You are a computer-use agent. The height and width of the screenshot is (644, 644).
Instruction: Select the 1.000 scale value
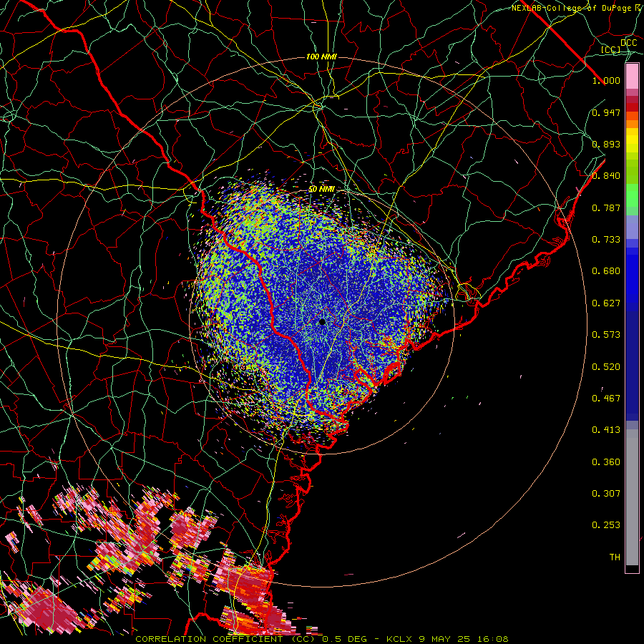pos(606,80)
